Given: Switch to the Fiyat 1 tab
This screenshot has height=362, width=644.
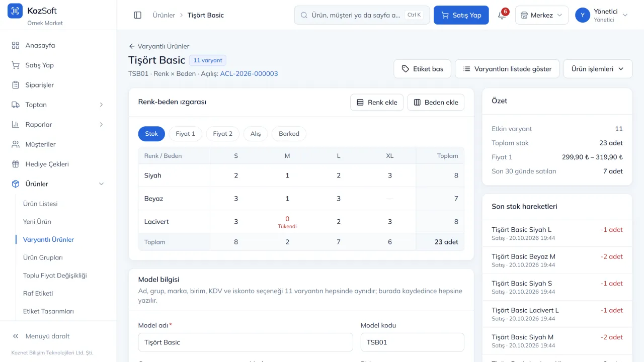Looking at the screenshot, I should pyautogui.click(x=185, y=134).
